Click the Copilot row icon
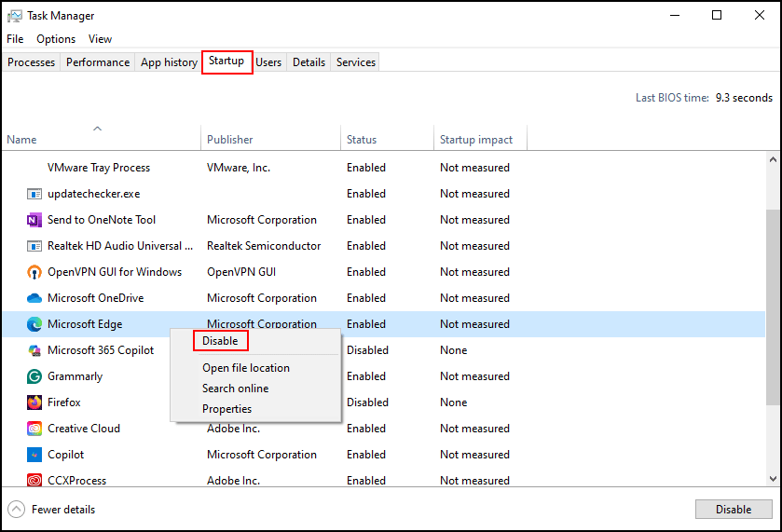Viewport: 782px width, 532px height. [34, 455]
